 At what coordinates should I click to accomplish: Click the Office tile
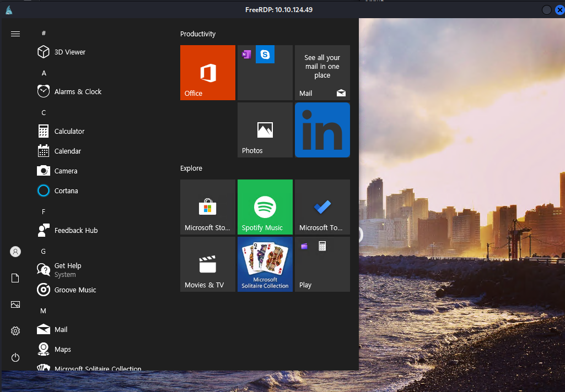208,73
